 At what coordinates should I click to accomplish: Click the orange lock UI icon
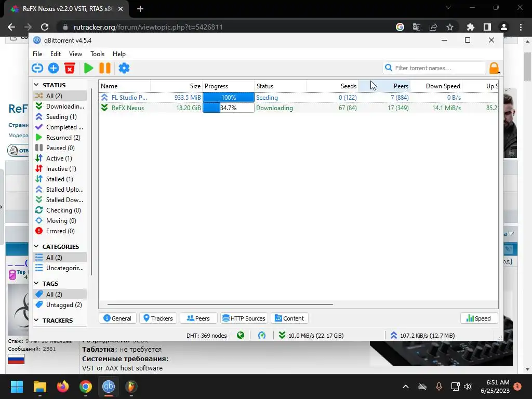[494, 68]
